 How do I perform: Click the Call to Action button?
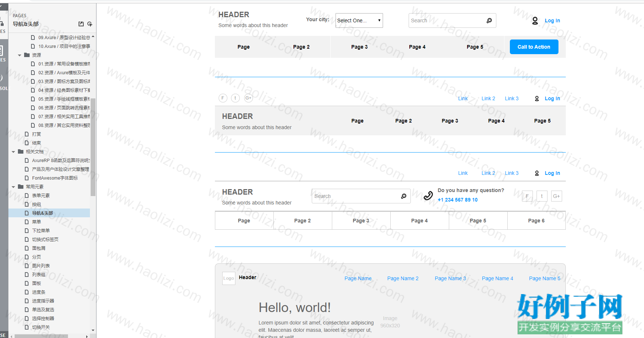tap(534, 47)
